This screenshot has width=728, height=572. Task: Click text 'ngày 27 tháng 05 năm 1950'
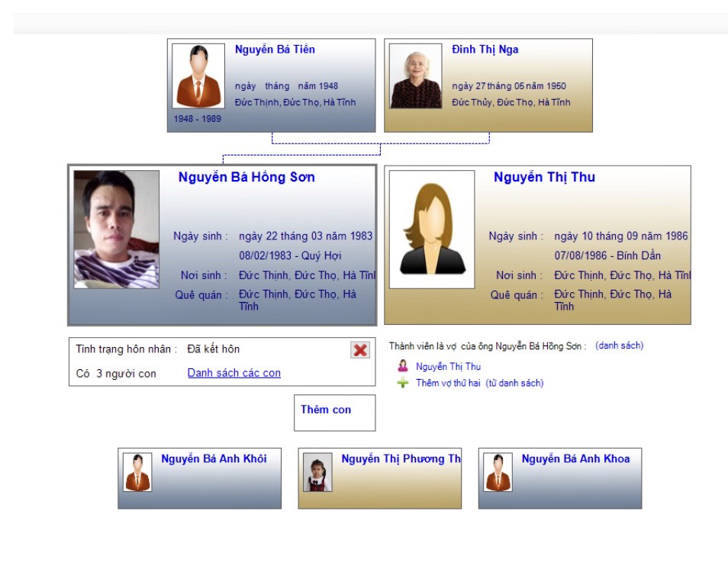click(x=509, y=86)
